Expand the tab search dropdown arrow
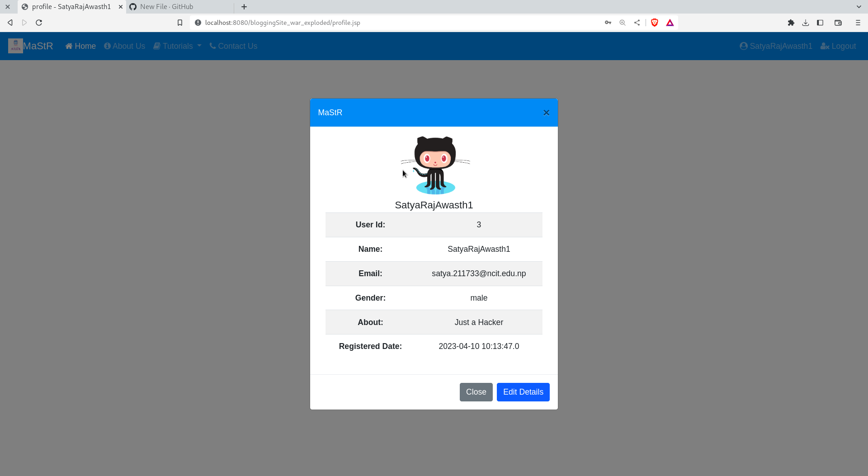 click(859, 7)
